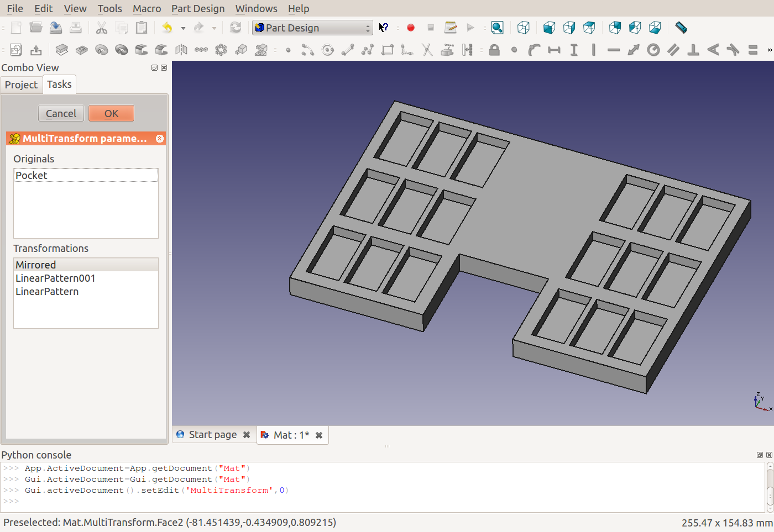
Task: Click the Cancel button
Action: (x=61, y=113)
